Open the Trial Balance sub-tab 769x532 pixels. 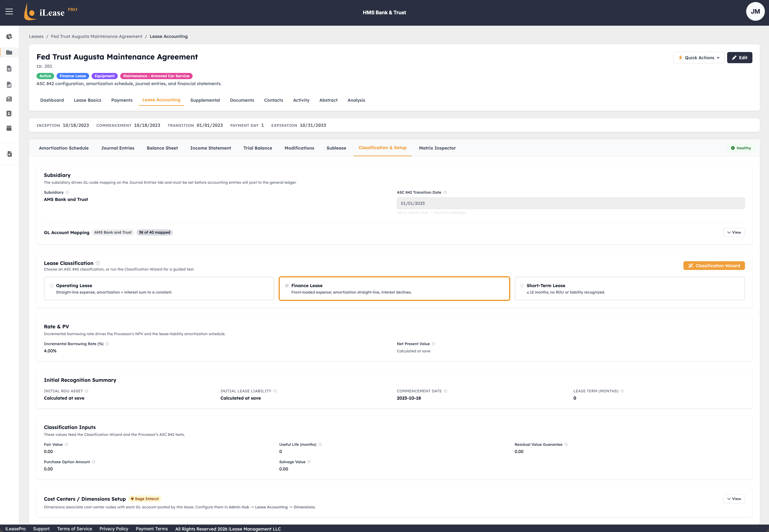tap(258, 148)
